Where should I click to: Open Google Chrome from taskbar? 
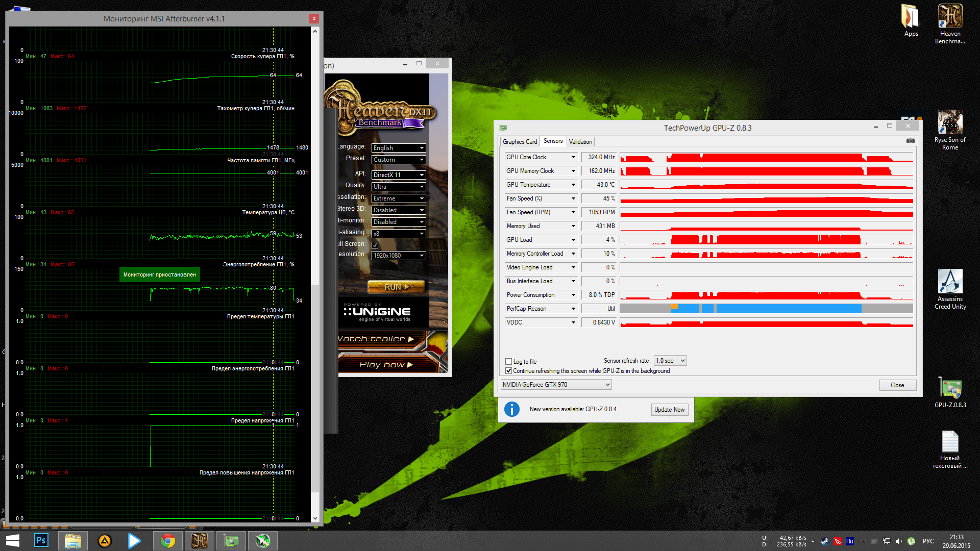[167, 541]
